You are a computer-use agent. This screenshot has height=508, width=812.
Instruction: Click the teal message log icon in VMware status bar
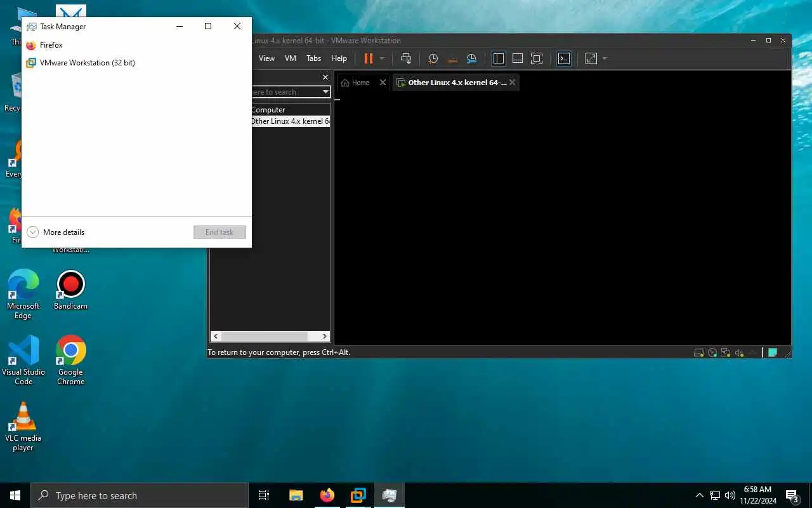pos(773,353)
